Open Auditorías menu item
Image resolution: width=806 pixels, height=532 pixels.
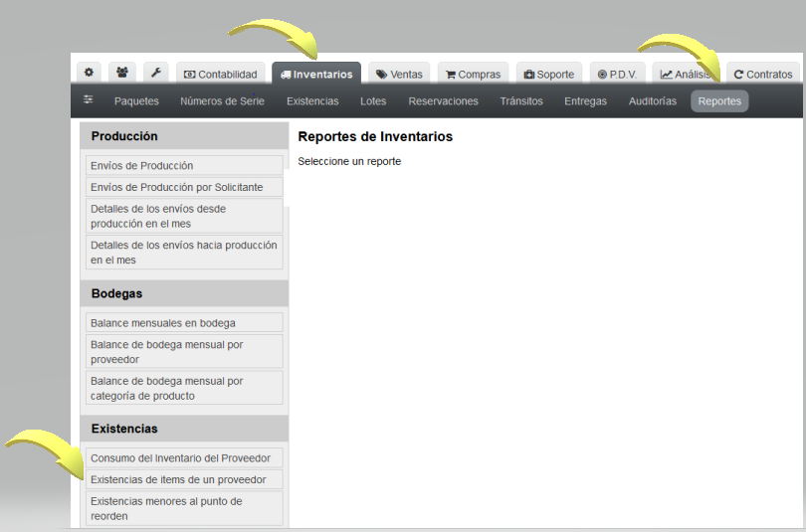(653, 101)
